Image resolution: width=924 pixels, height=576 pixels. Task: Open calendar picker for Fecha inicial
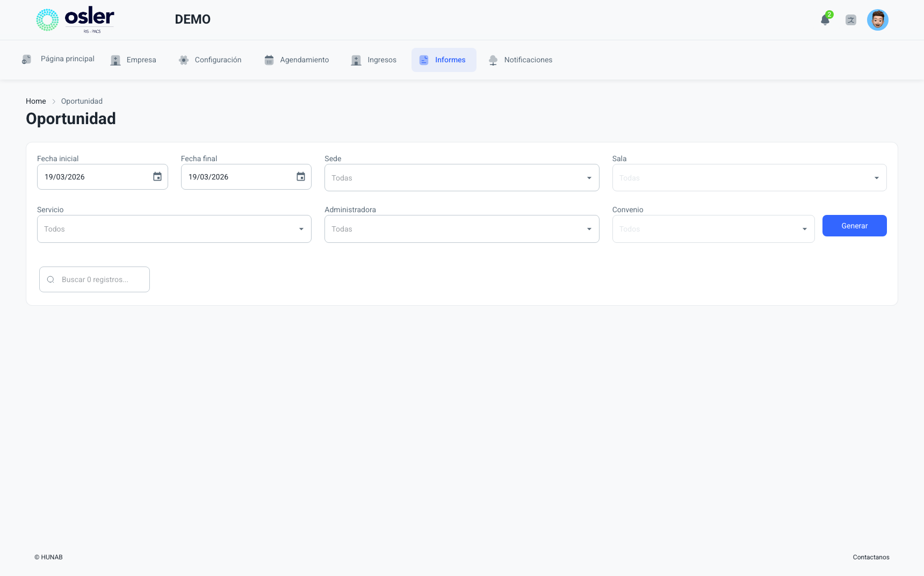coord(157,177)
